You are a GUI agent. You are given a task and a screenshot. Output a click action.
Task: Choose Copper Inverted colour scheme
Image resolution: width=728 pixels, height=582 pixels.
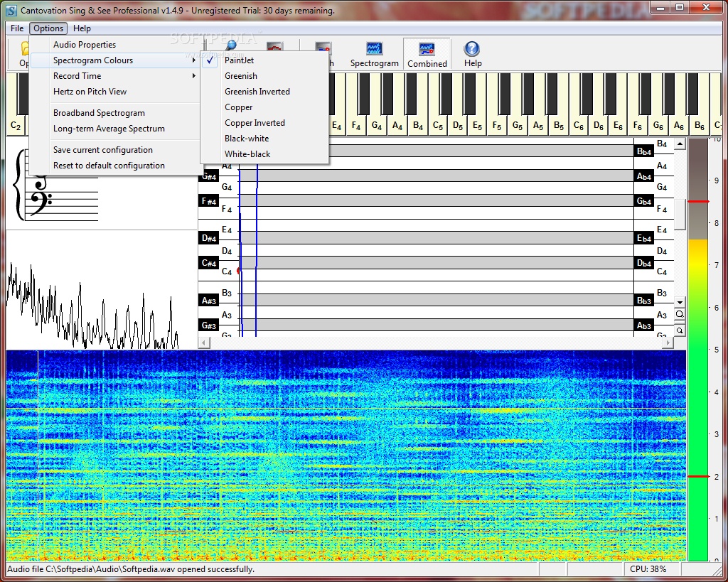click(x=264, y=123)
